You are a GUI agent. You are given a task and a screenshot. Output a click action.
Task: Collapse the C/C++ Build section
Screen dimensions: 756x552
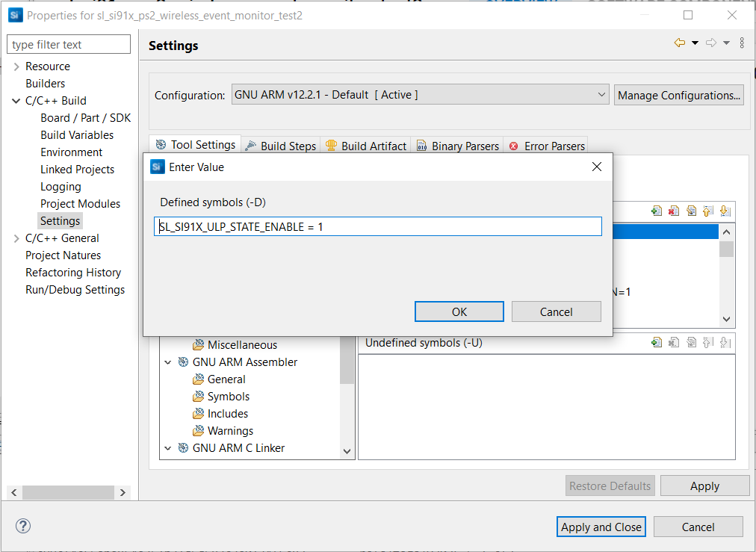[16, 100]
